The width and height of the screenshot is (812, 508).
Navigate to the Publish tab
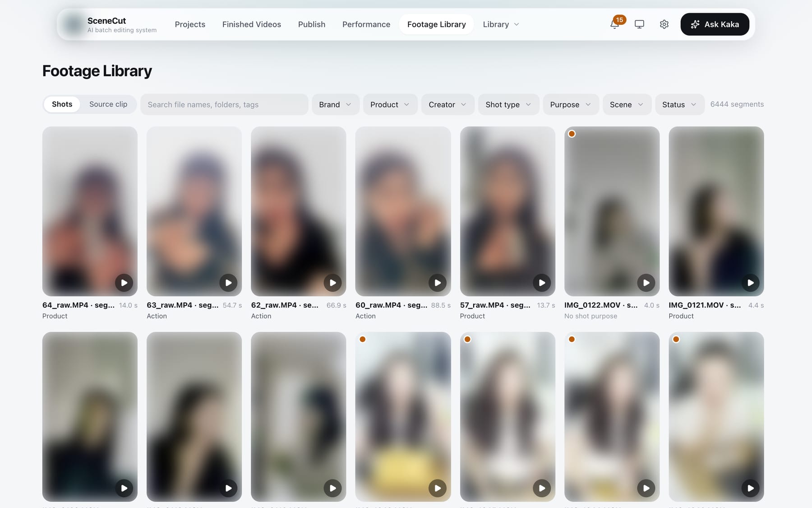pyautogui.click(x=312, y=24)
